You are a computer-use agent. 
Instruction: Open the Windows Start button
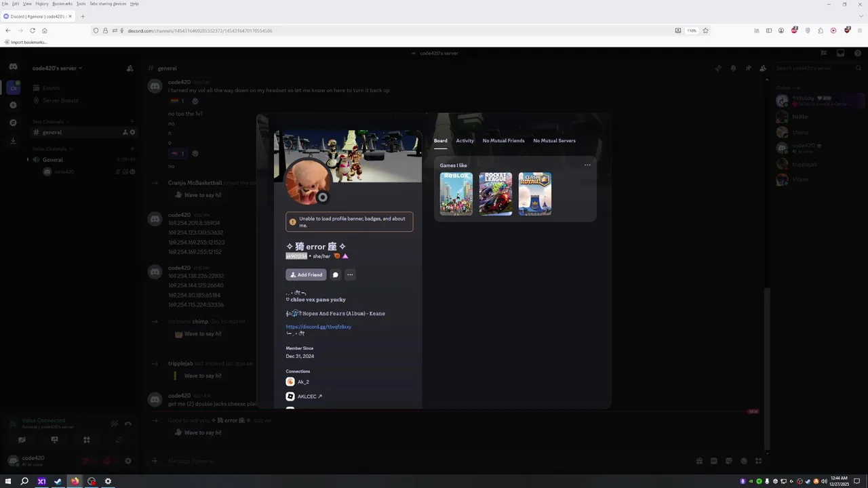pos(8,481)
